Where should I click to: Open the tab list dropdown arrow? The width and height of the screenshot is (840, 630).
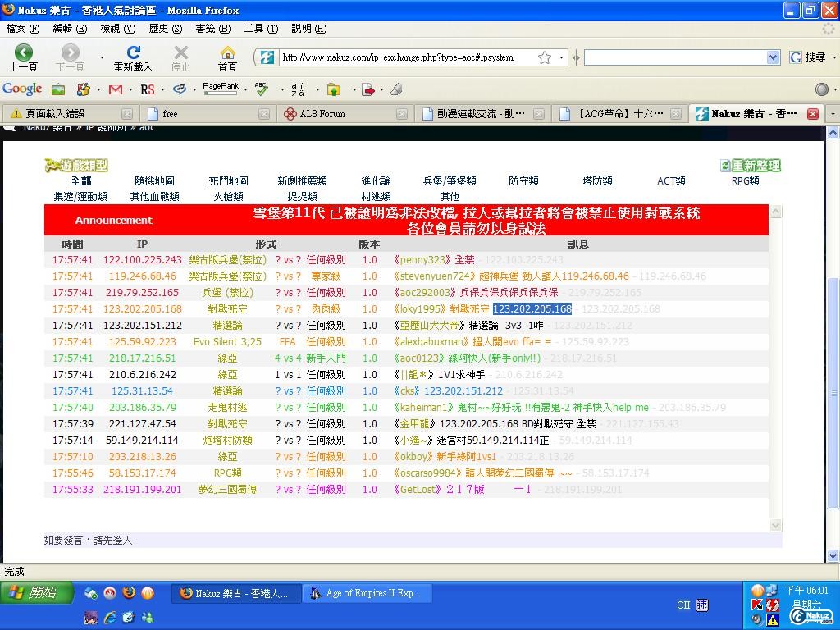(x=832, y=114)
